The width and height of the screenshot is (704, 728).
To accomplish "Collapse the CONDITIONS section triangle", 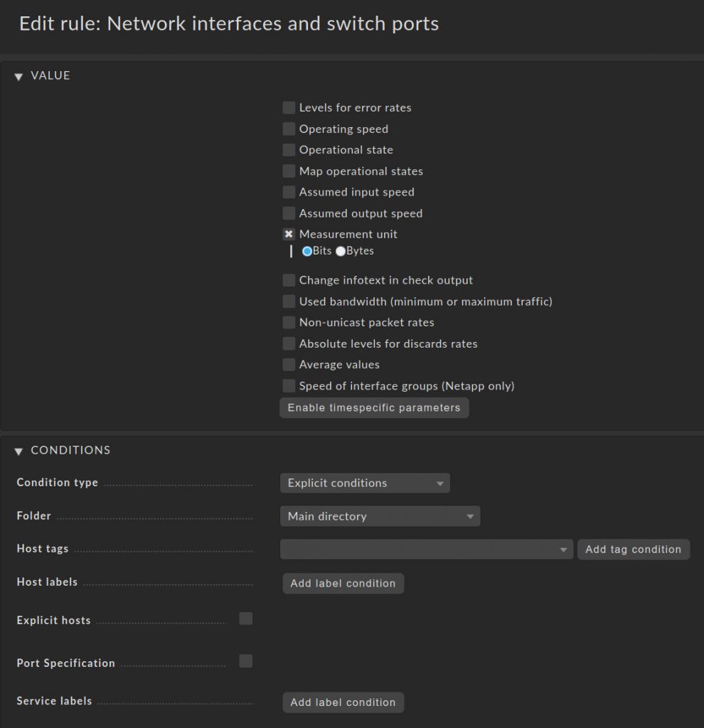I will click(x=18, y=451).
